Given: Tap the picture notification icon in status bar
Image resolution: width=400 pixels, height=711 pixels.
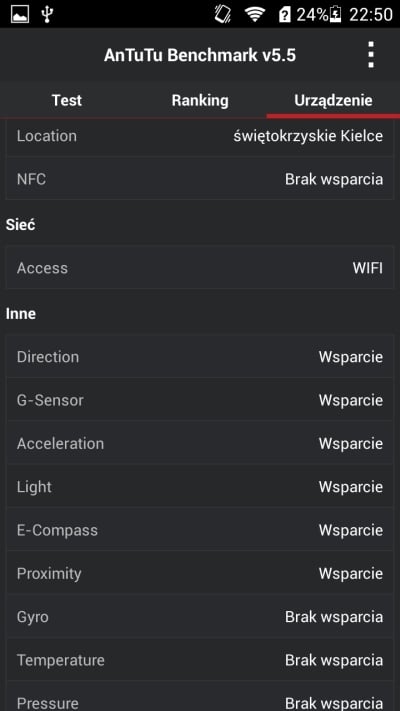Looking at the screenshot, I should 20,15.
